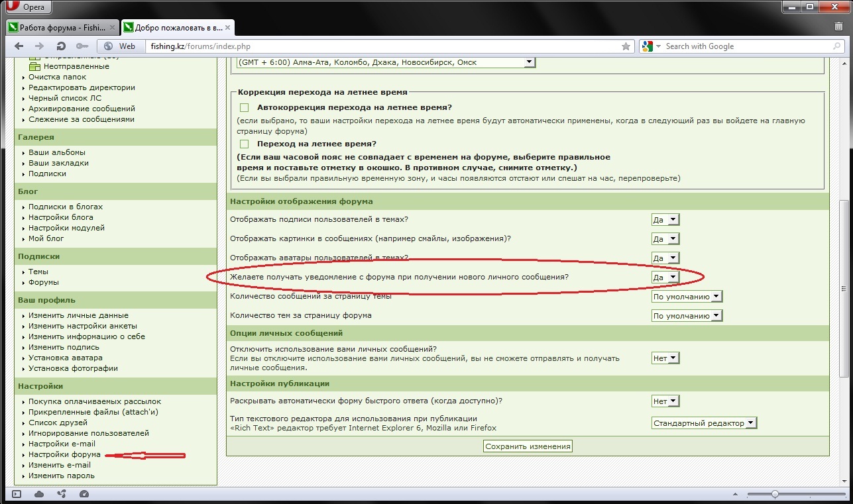The image size is (853, 504).
Task: Open 'Неотправленные' folder link
Action: 76,66
